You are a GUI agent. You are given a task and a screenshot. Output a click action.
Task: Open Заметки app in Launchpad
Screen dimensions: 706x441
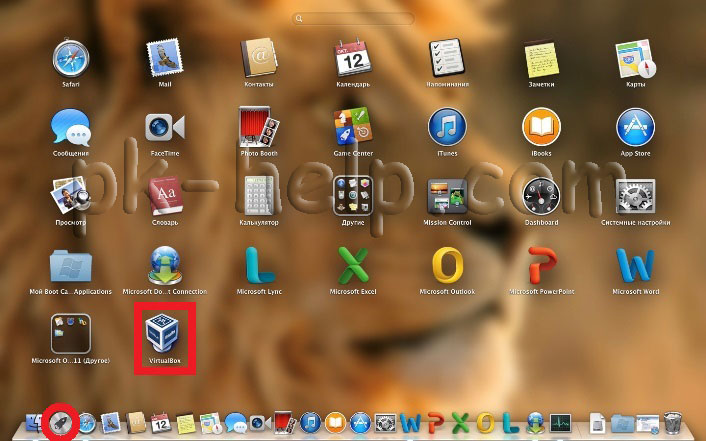pos(541,59)
